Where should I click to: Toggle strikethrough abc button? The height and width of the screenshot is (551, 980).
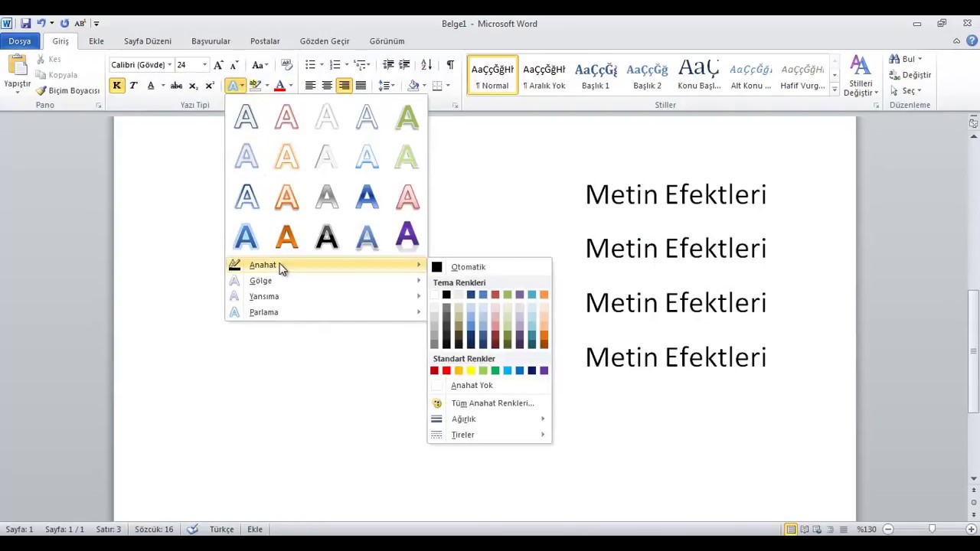176,86
